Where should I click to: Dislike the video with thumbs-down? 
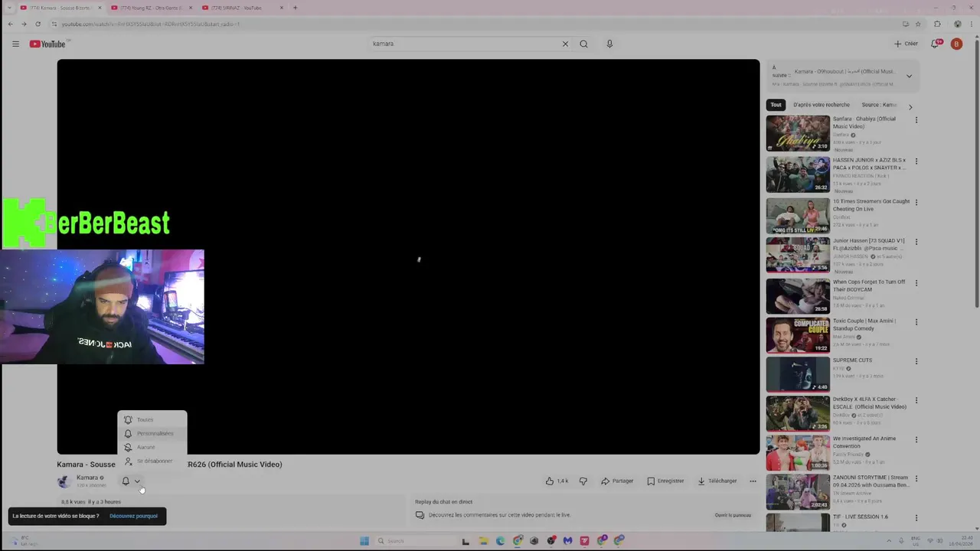[583, 481]
